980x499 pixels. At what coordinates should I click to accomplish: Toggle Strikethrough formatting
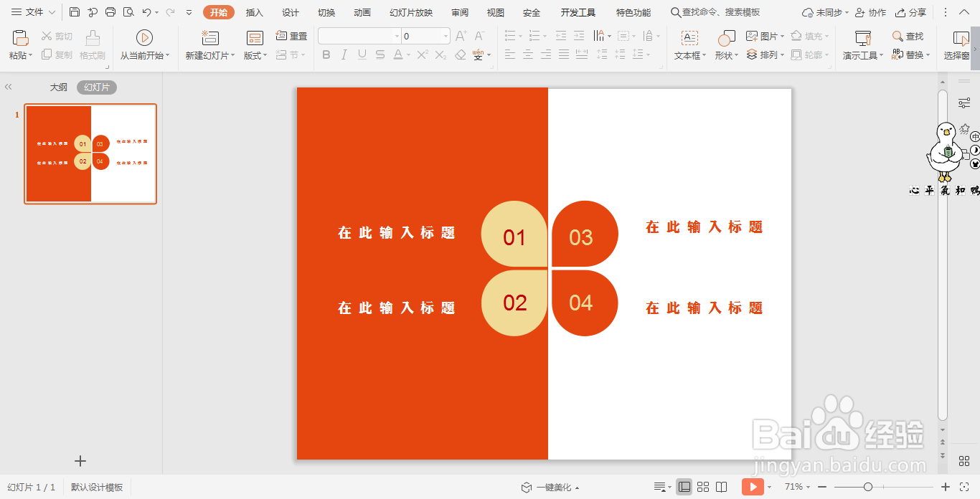click(x=380, y=54)
